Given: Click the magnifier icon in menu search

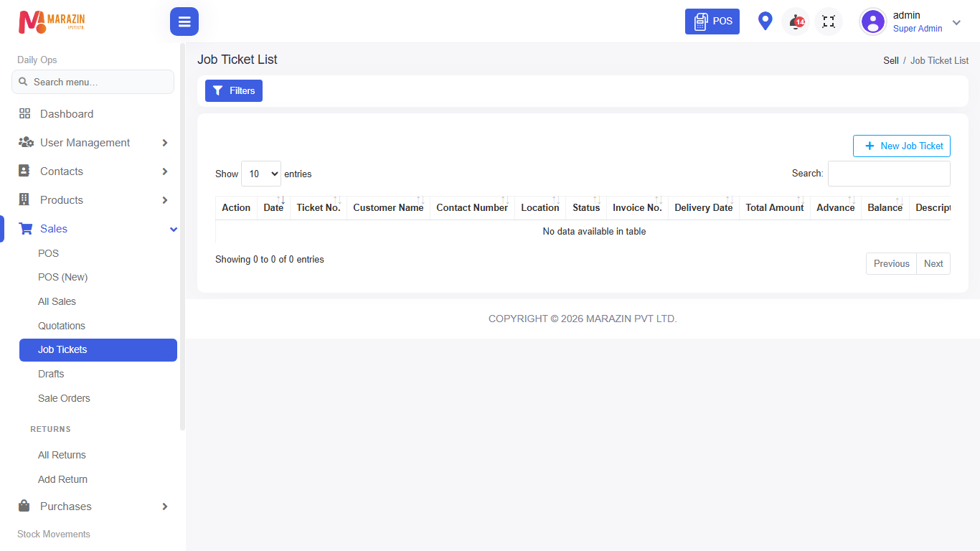Looking at the screenshot, I should (23, 82).
